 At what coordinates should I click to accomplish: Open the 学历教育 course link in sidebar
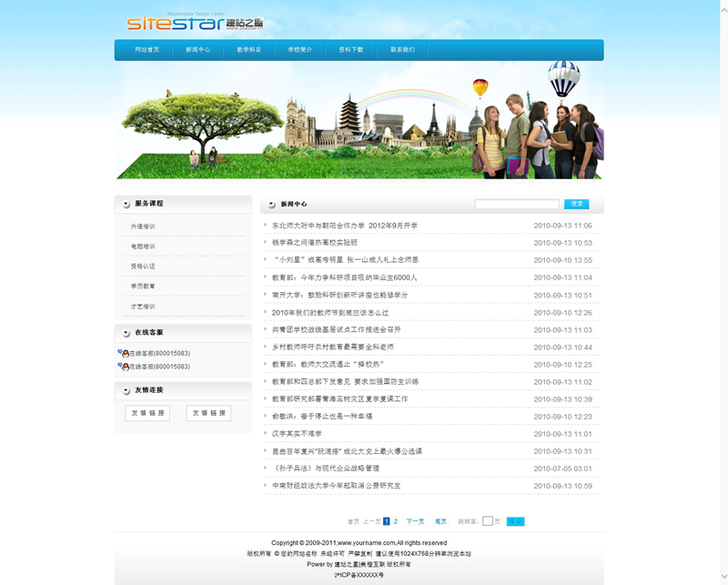tap(143, 287)
